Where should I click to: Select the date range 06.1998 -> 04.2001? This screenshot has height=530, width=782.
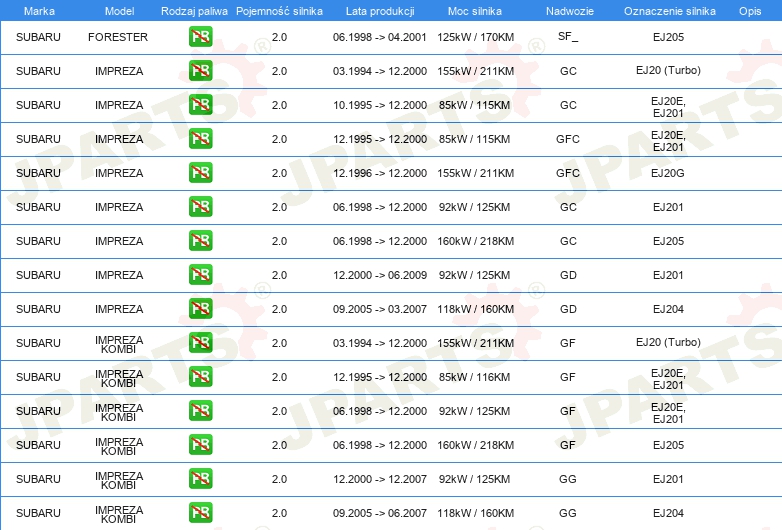(x=380, y=37)
